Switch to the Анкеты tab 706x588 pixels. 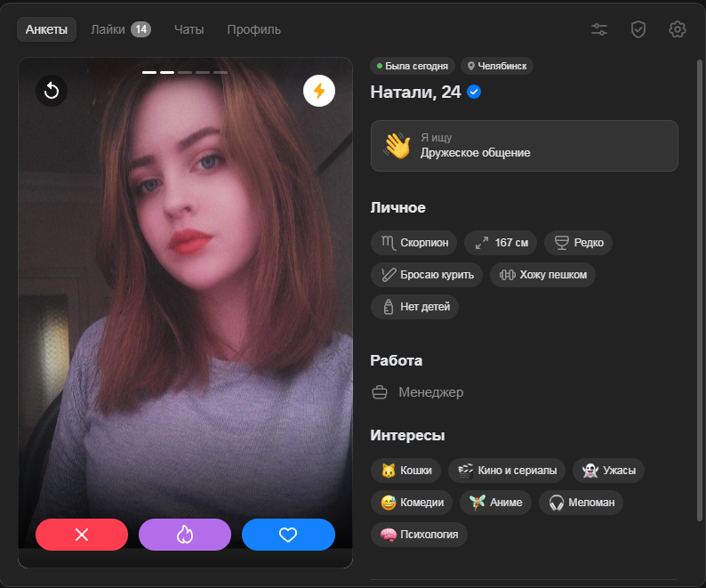pyautogui.click(x=46, y=29)
